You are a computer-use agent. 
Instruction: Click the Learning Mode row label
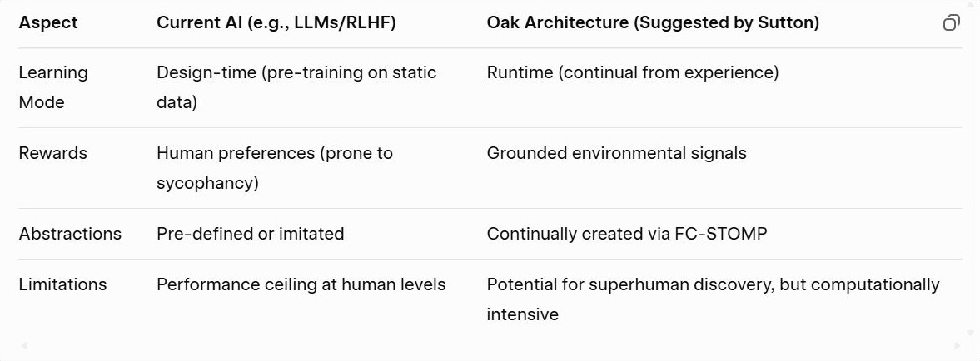[53, 87]
